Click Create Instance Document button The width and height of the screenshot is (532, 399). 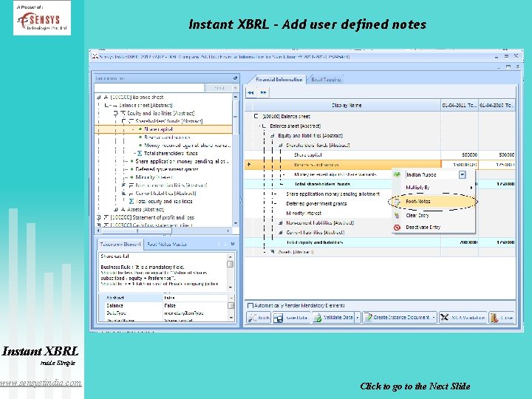tap(397, 318)
